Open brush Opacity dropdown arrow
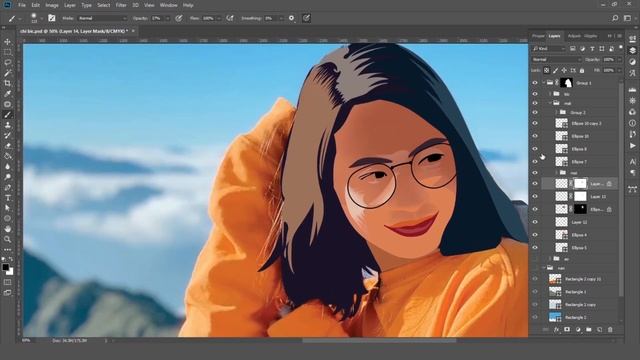This screenshot has width=640, height=360. point(167,18)
